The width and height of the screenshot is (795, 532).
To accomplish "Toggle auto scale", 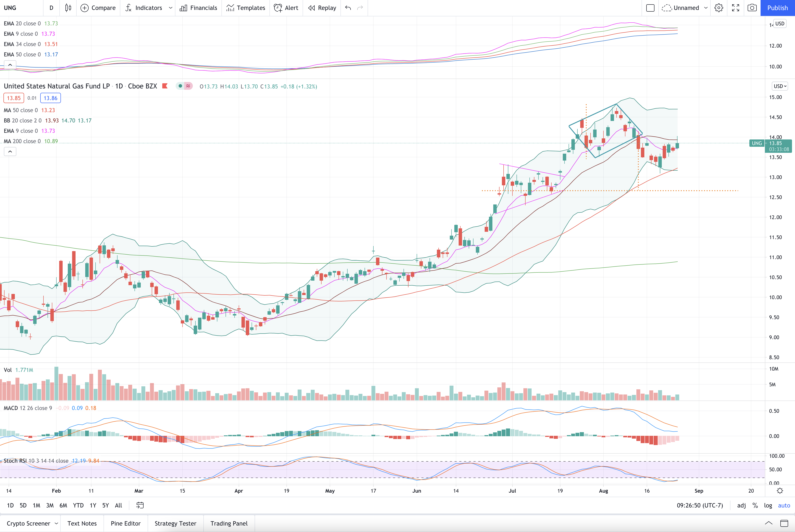I will (784, 506).
